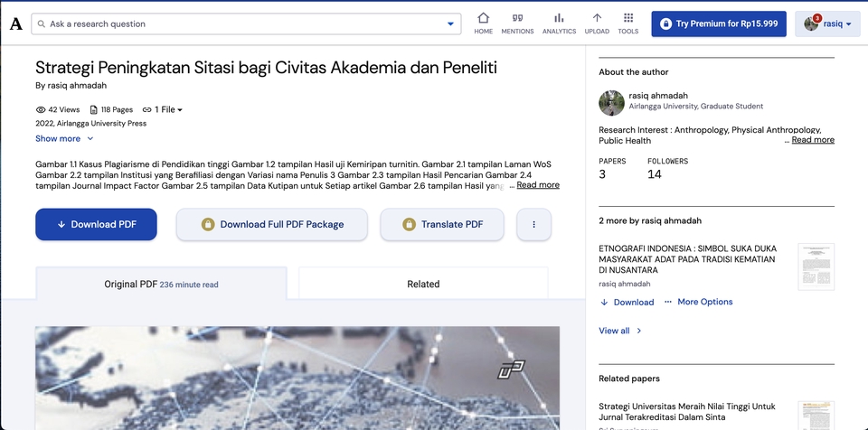The width and height of the screenshot is (868, 430).
Task: Click Try Premium for Rp15.999 button
Action: pyautogui.click(x=718, y=24)
